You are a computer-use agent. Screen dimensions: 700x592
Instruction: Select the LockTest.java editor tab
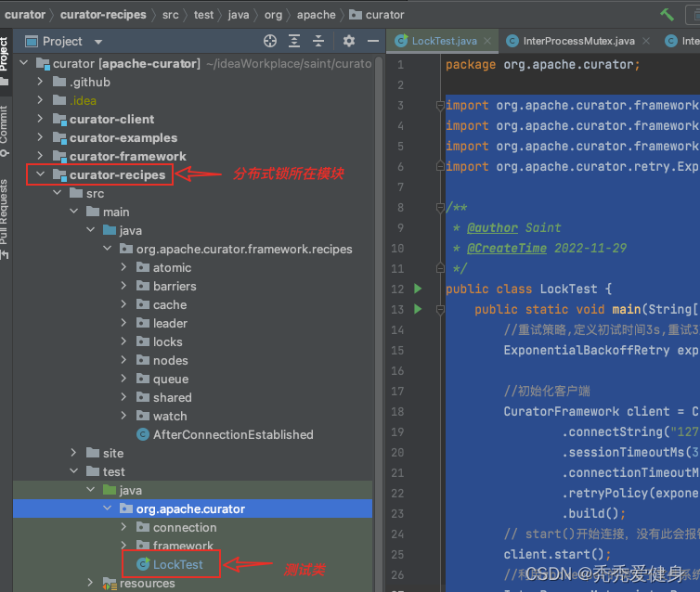click(x=443, y=41)
